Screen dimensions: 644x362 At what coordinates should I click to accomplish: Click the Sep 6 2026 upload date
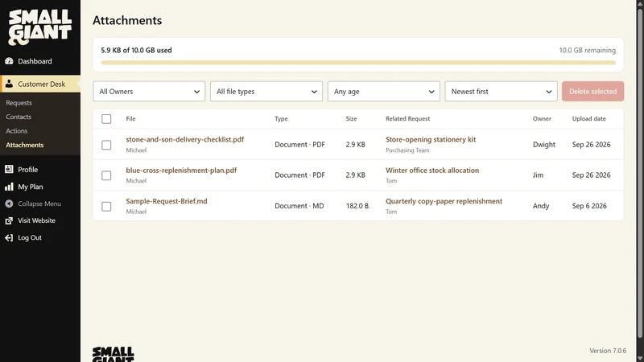tap(589, 206)
